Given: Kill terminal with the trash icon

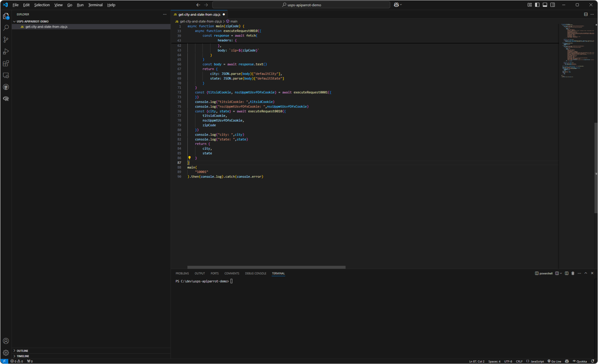Looking at the screenshot, I should (x=573, y=273).
